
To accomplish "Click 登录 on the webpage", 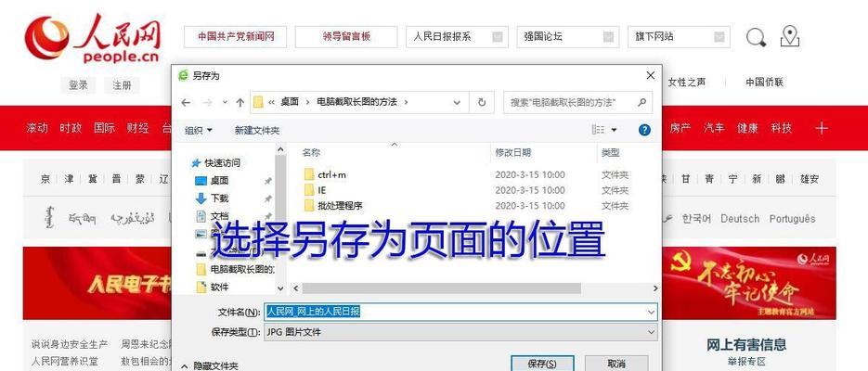I will click(x=78, y=85).
